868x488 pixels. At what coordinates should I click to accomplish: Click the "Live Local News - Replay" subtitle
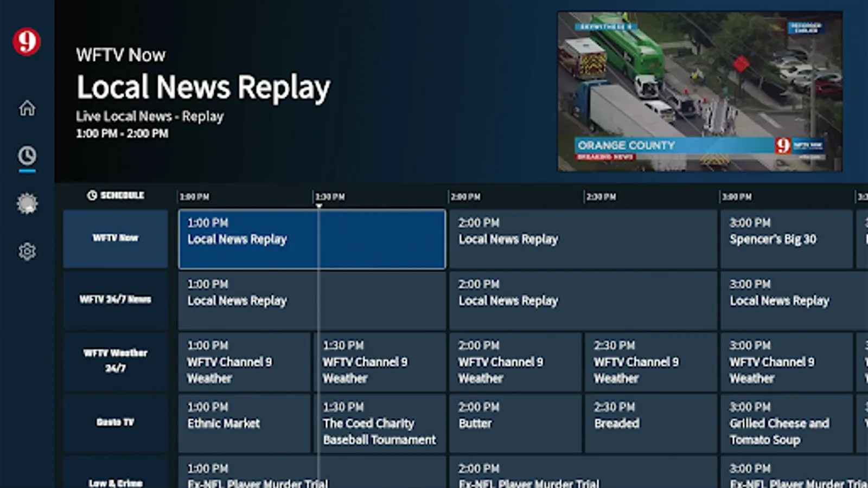[x=150, y=117]
